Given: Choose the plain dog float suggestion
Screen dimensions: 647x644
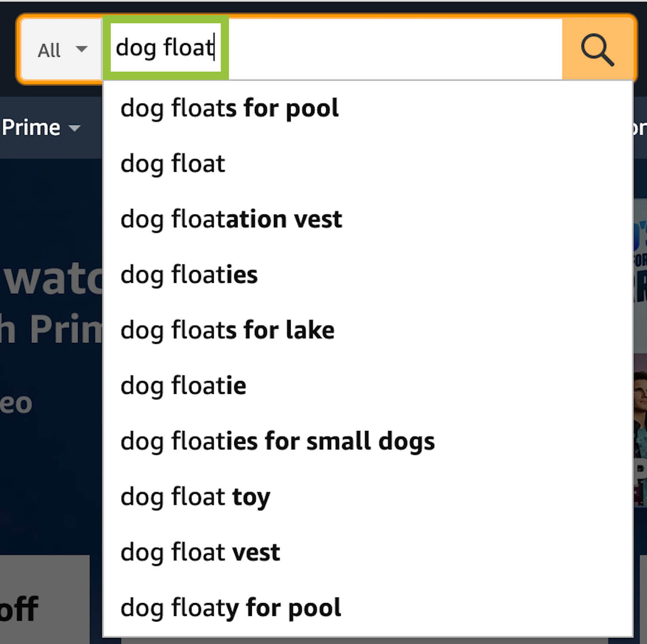Looking at the screenshot, I should pyautogui.click(x=367, y=163).
